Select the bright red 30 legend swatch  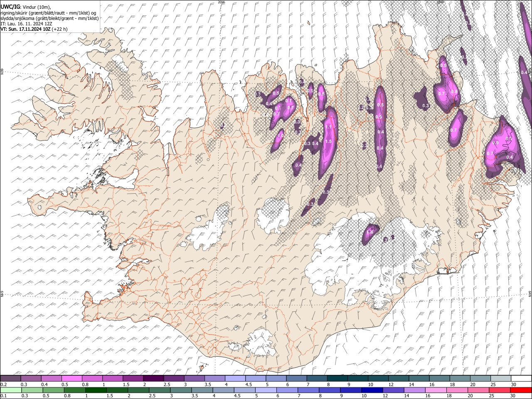pyautogui.click(x=521, y=390)
